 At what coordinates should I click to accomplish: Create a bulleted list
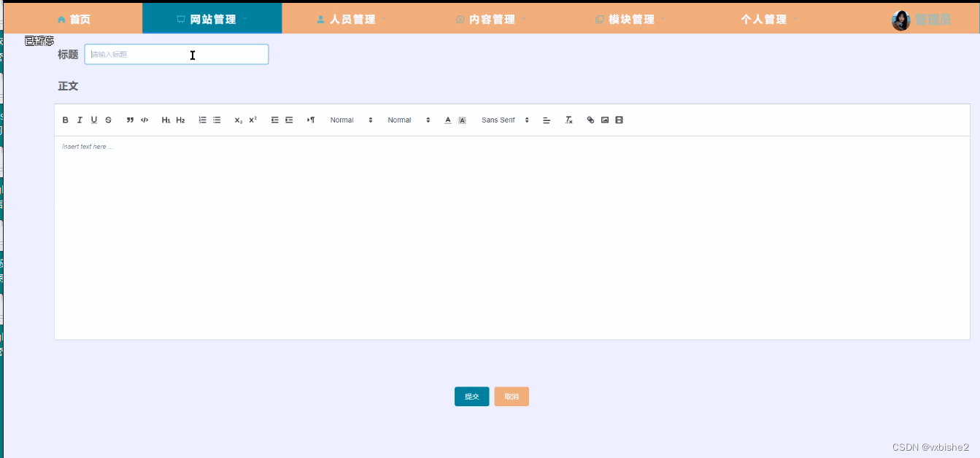217,120
